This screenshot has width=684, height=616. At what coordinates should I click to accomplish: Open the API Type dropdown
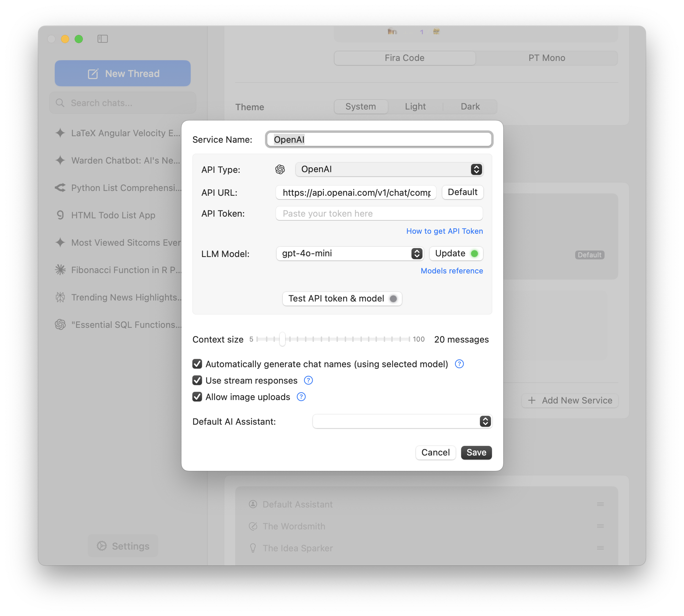click(x=389, y=169)
